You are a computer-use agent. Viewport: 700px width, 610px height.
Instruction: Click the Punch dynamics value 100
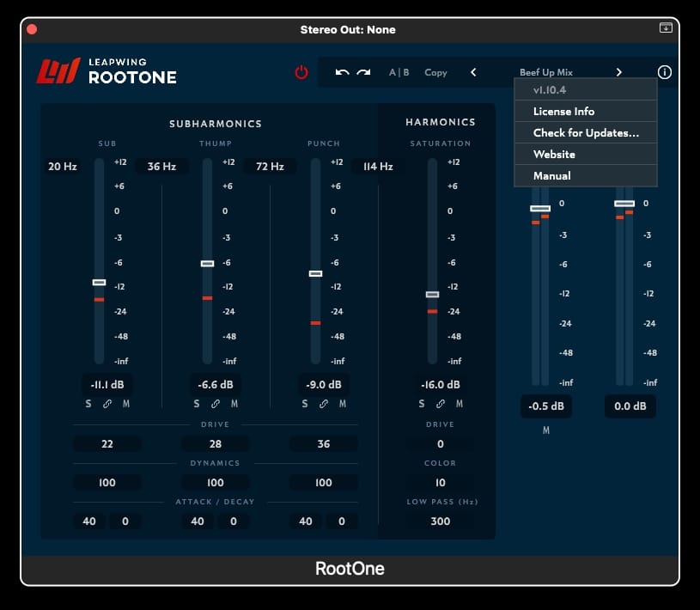click(324, 483)
